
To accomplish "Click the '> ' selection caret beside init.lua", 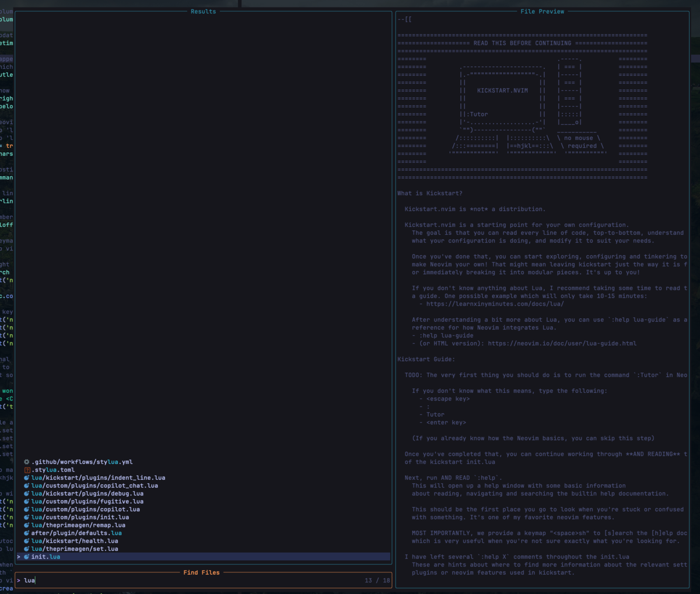I will [19, 557].
